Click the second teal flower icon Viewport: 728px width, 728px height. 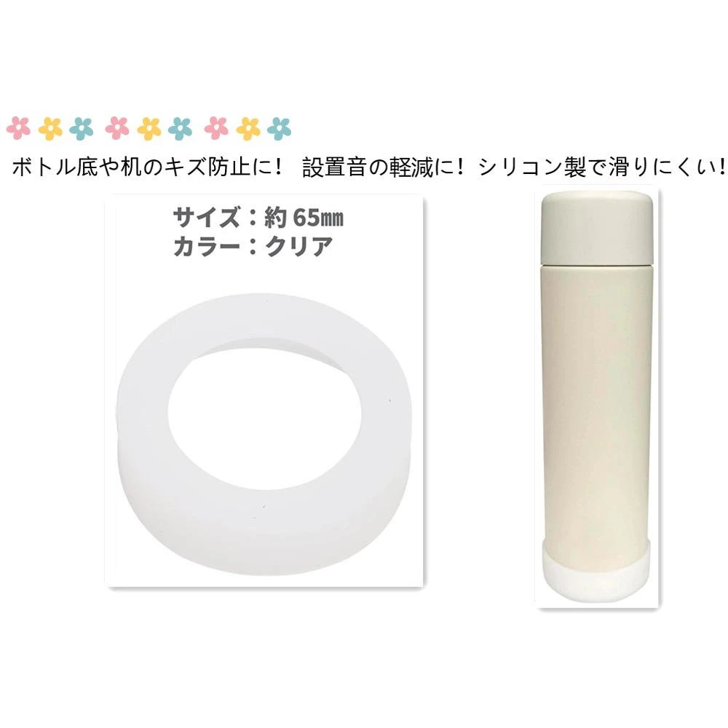180,129
